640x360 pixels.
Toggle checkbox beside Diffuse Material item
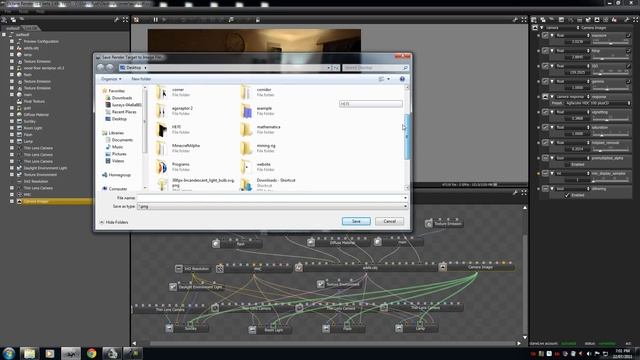(12, 115)
